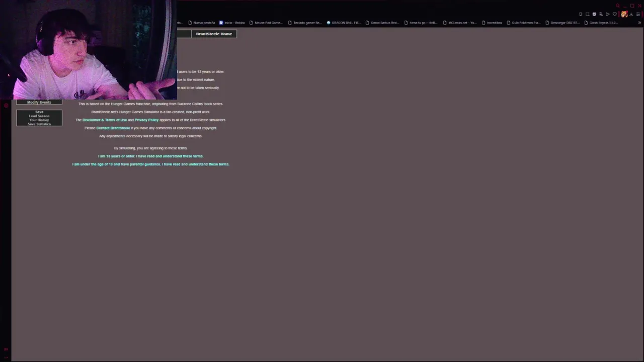The image size is (644, 362).
Task: Open the Gmod Sarkus Red bookmark
Action: 382,23
